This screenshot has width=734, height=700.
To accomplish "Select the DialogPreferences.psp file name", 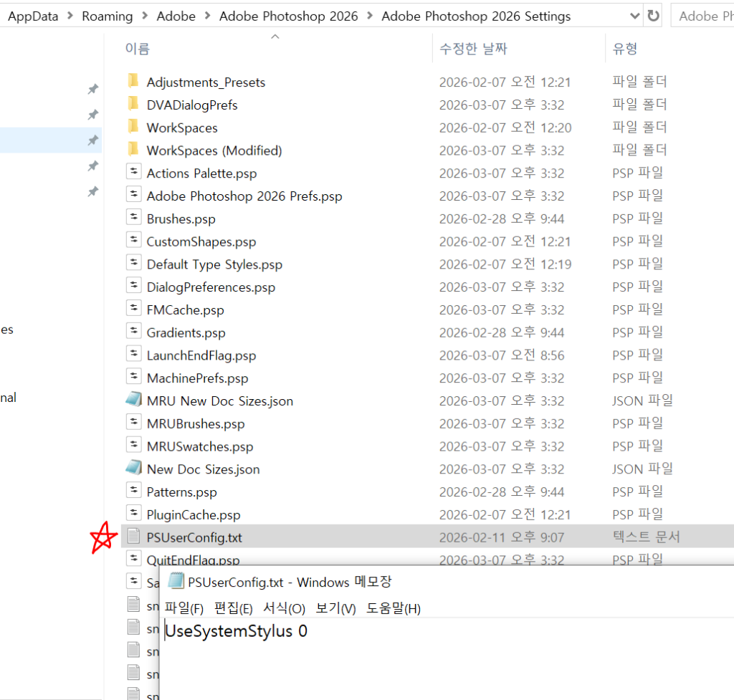I will [x=211, y=287].
